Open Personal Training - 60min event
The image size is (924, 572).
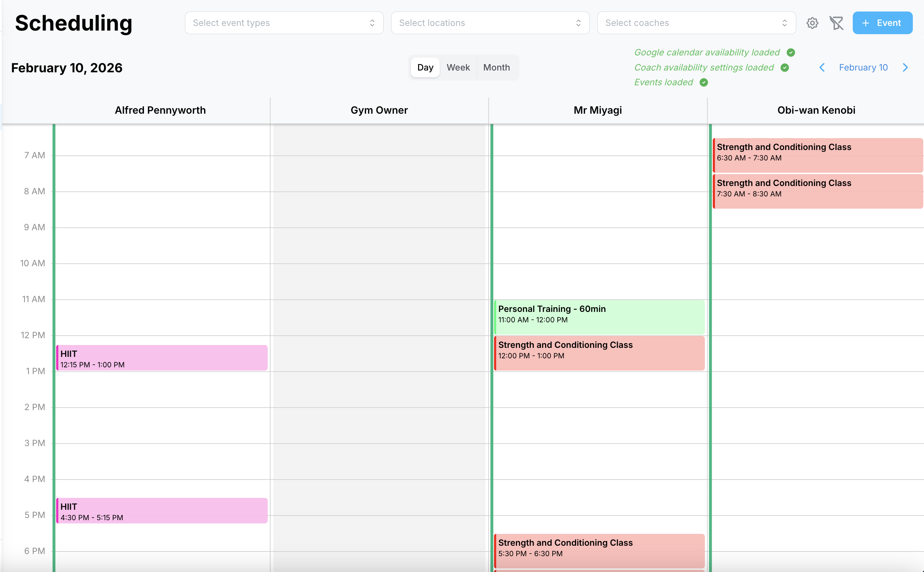click(599, 316)
